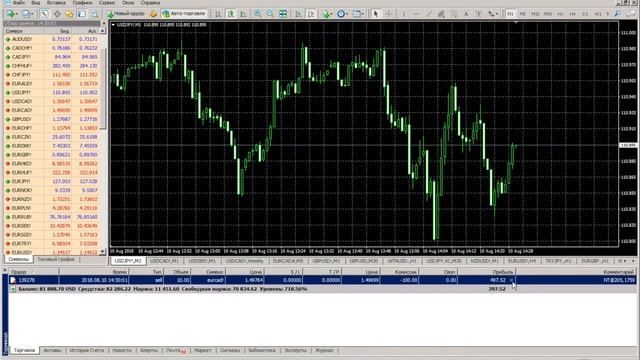640x360 pixels.
Task: Switch to История Счета terminal tab
Action: coord(87,350)
